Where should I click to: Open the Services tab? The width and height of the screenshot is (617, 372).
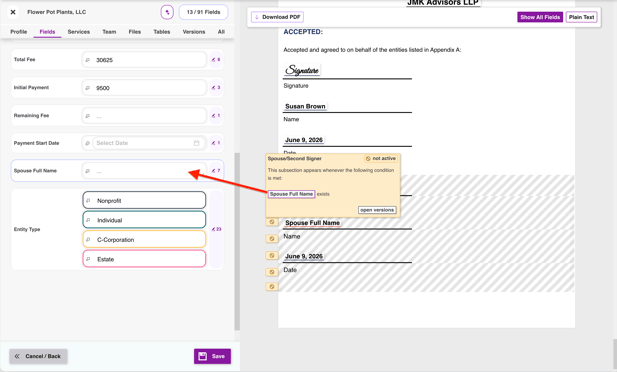(79, 31)
